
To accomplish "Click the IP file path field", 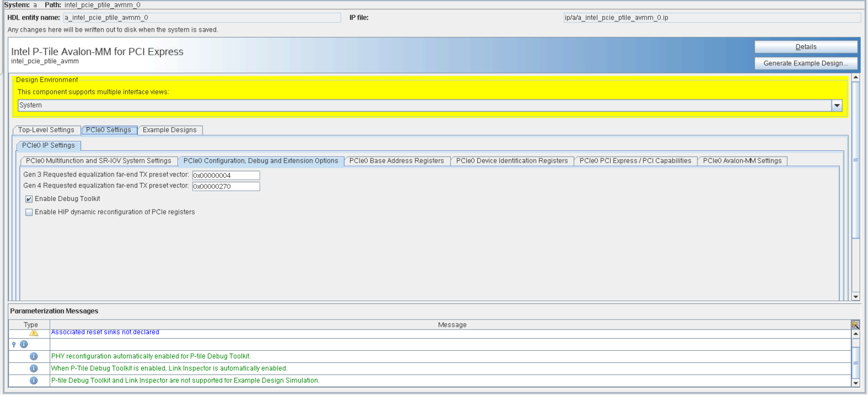I will 712,18.
